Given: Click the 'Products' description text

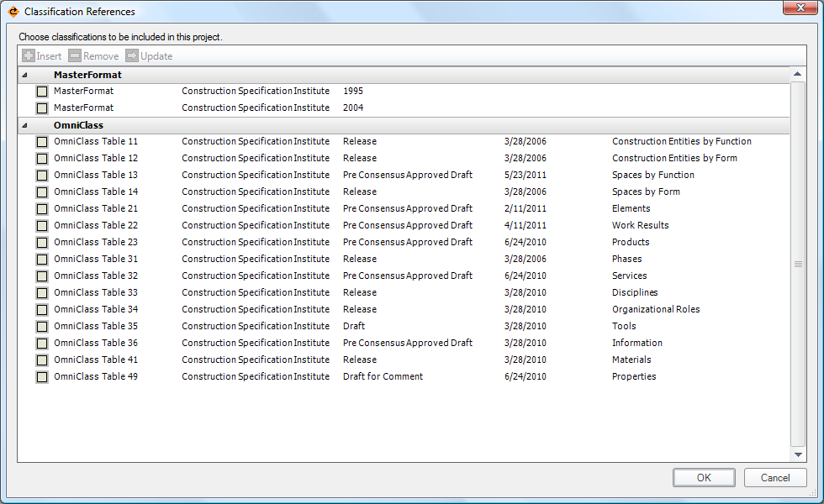Looking at the screenshot, I should pyautogui.click(x=631, y=243).
